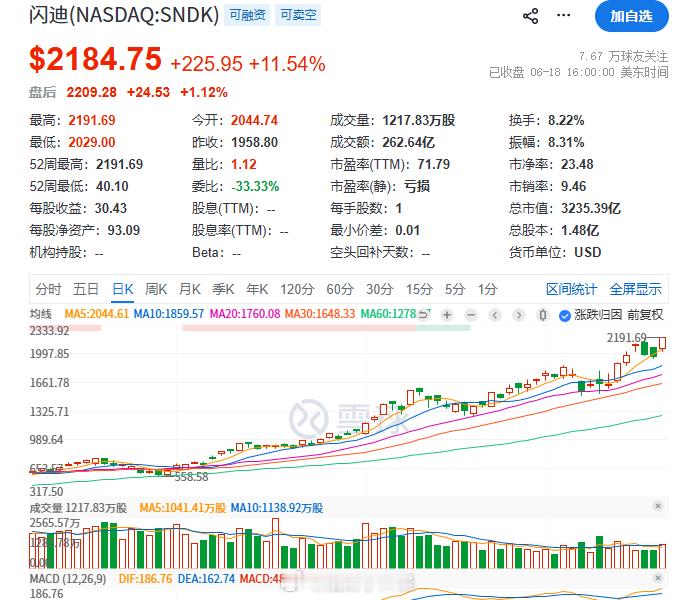Select the 周K chart tab
This screenshot has height=600, width=699.
click(156, 289)
